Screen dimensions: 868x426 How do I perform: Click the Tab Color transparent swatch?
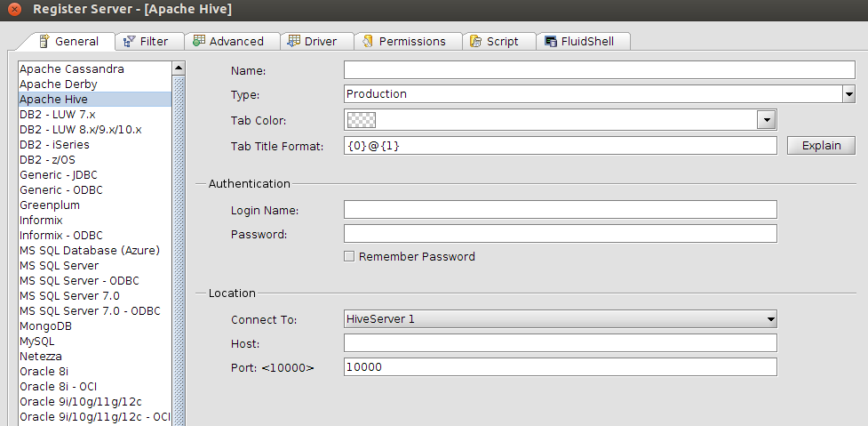tap(361, 120)
